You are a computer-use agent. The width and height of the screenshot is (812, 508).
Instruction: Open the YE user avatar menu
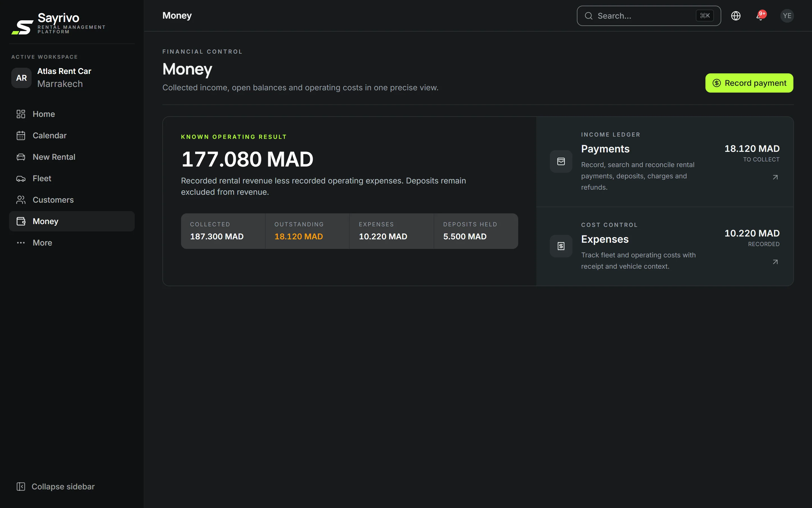point(787,16)
